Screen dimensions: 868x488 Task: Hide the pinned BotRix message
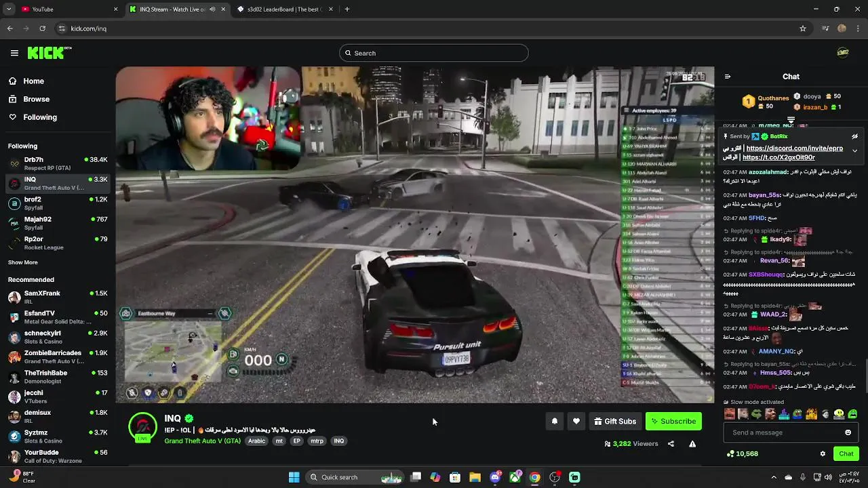point(854,136)
